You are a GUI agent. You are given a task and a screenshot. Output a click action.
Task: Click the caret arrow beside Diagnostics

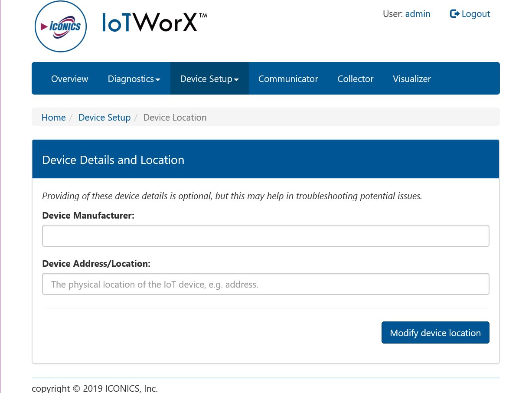tap(158, 80)
